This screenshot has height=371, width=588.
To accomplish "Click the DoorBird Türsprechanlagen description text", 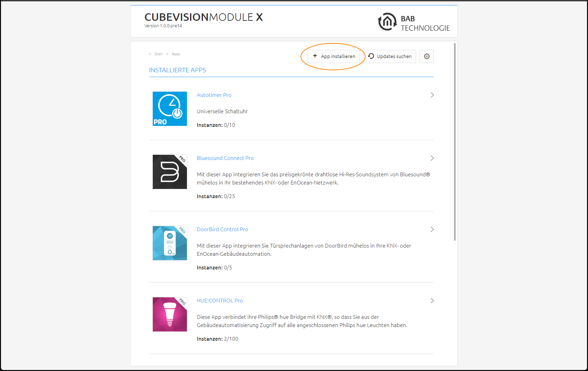I will tap(304, 250).
